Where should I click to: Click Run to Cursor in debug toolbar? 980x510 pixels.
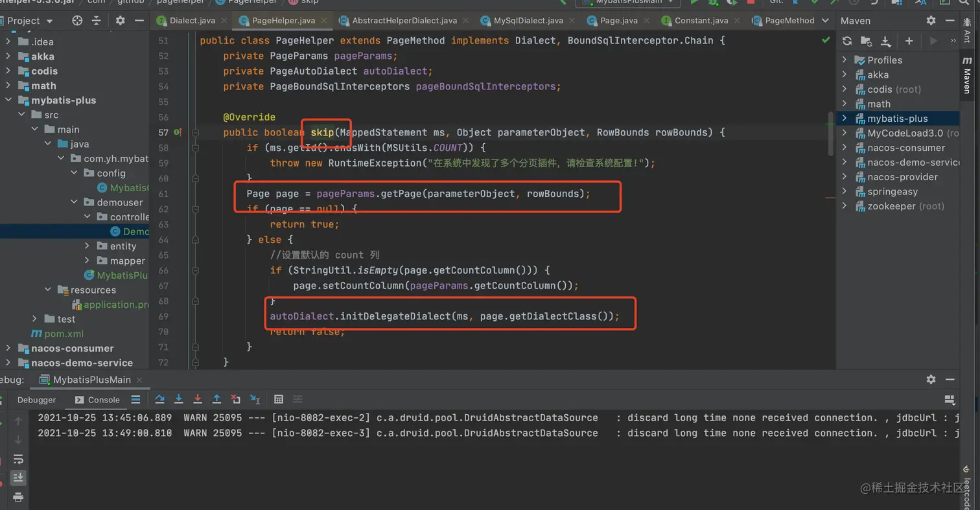click(255, 399)
